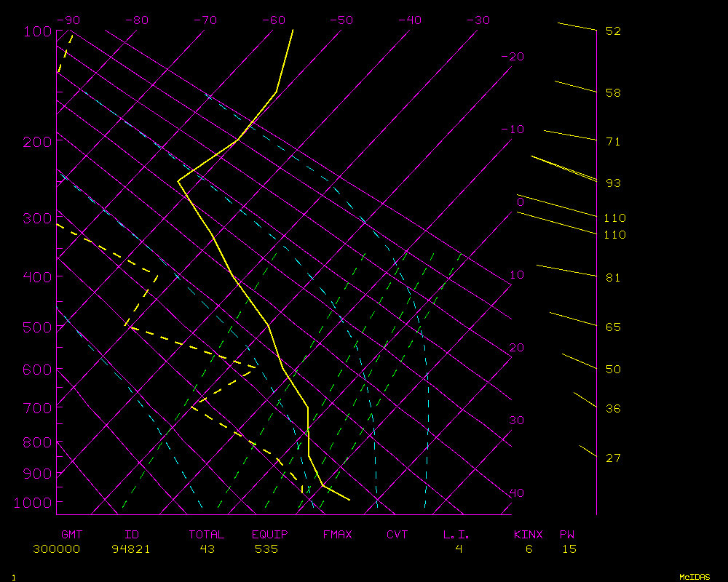Select the CVT header label
This screenshot has width=728, height=582.
coord(397,535)
